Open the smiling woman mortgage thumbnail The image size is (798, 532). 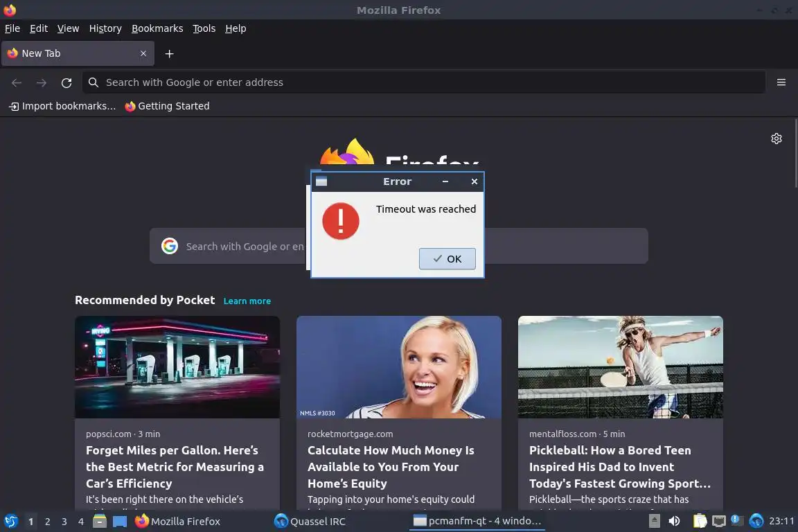(x=399, y=367)
